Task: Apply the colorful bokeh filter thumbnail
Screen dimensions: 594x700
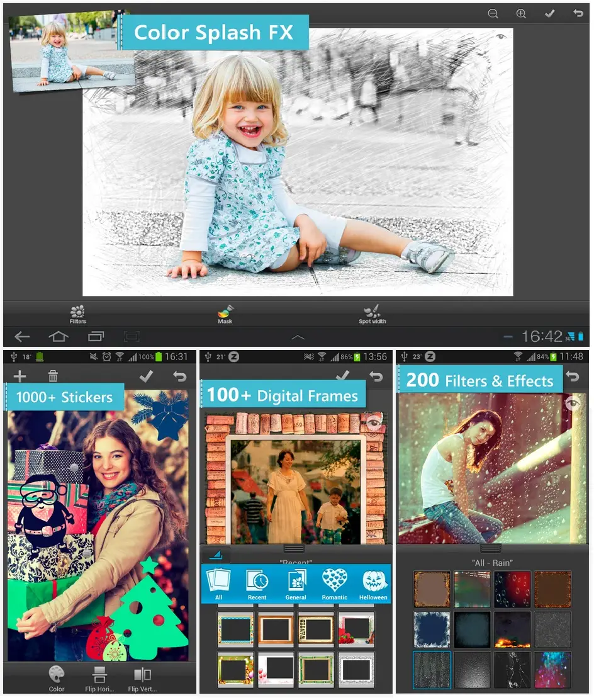Action: [552, 670]
